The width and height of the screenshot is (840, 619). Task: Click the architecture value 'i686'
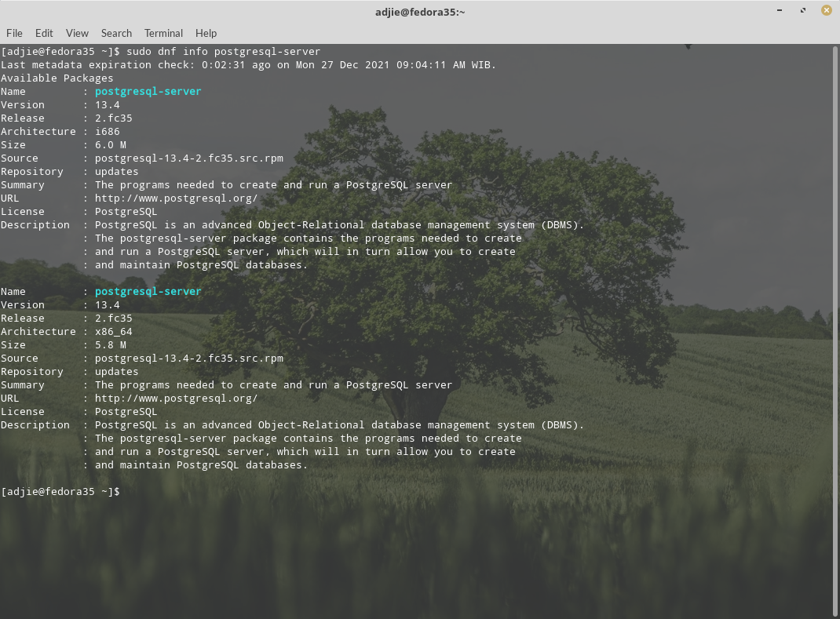click(107, 132)
